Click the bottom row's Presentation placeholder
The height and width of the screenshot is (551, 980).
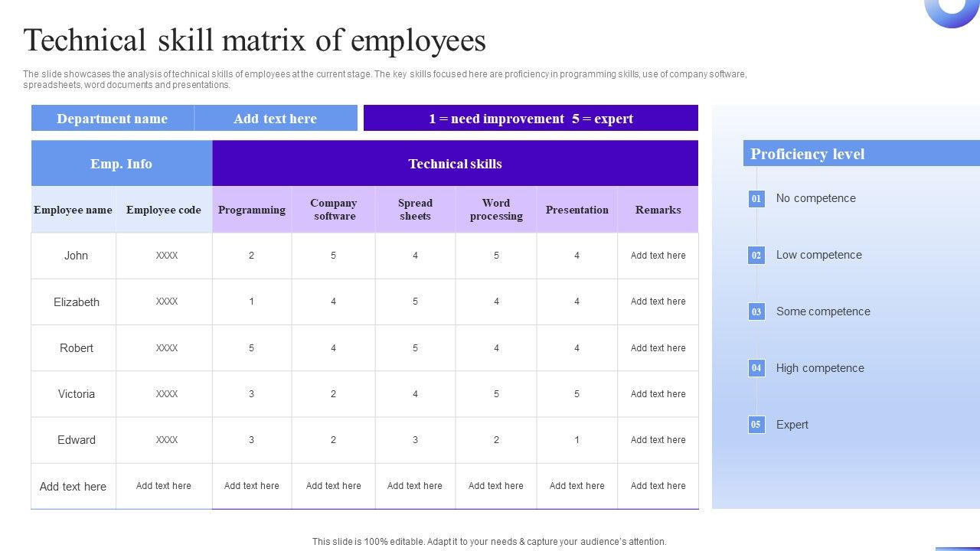click(x=577, y=486)
